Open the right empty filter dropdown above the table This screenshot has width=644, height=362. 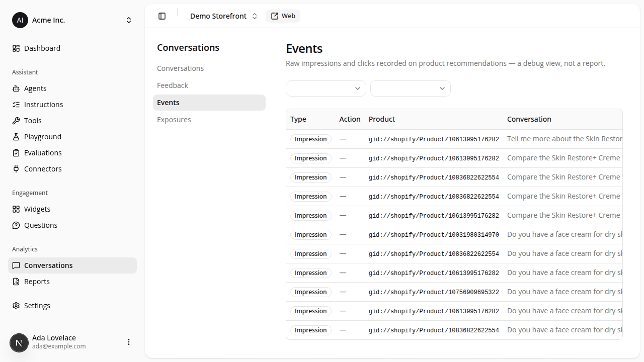(411, 88)
